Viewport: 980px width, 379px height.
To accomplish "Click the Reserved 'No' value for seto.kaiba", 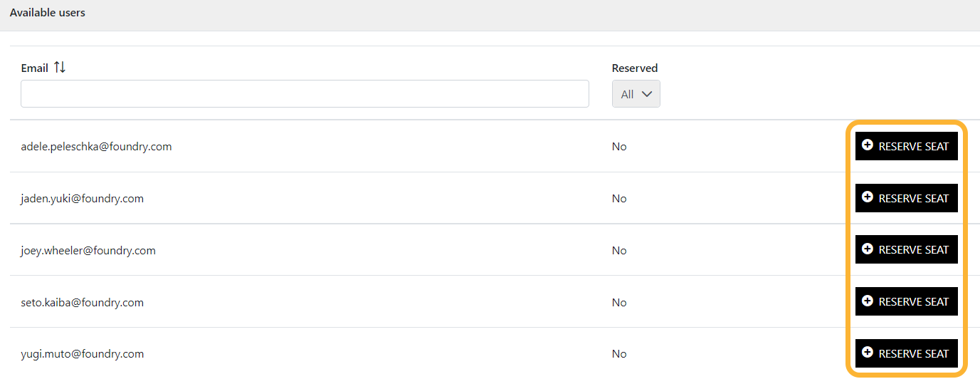I will point(619,303).
